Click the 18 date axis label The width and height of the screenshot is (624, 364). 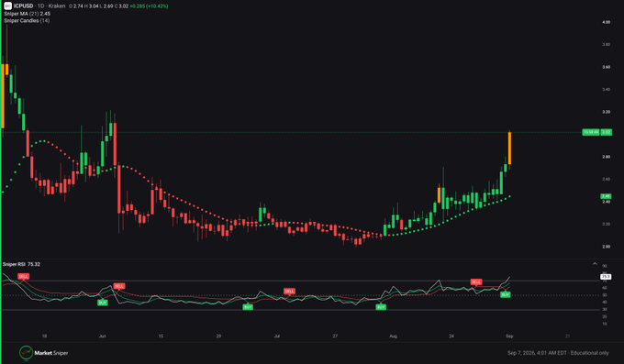coord(44,336)
